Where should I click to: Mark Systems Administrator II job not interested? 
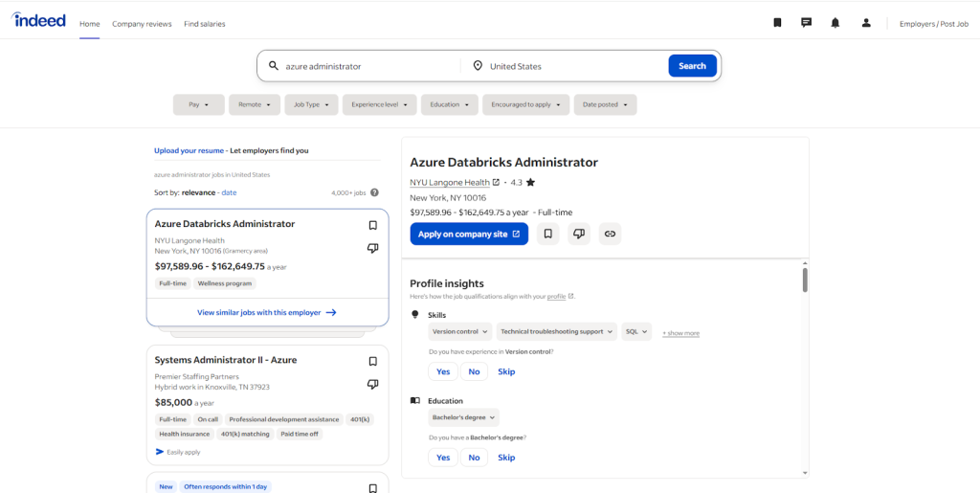coord(372,384)
